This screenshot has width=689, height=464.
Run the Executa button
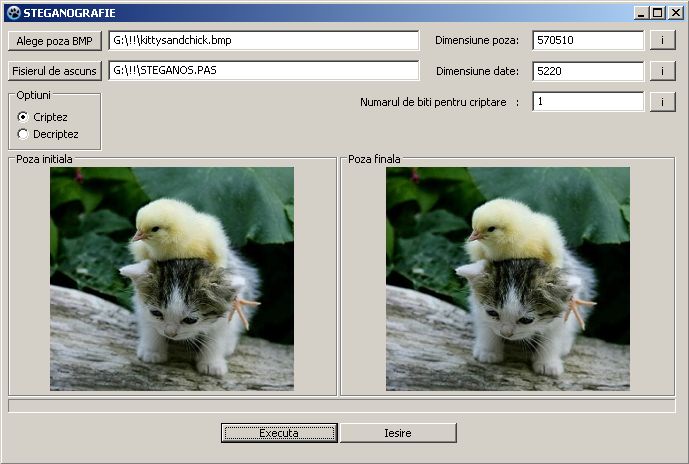click(279, 433)
